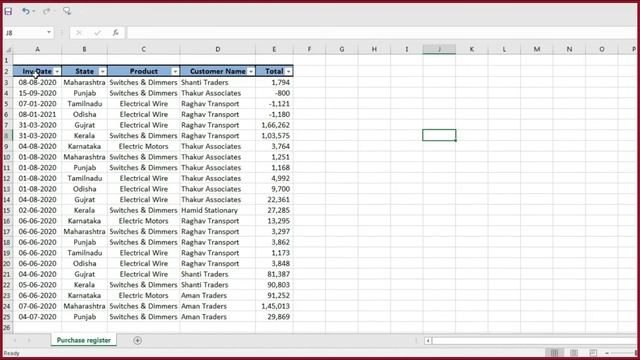Click the cell with total 29,869
The height and width of the screenshot is (360, 640).
pos(274,317)
